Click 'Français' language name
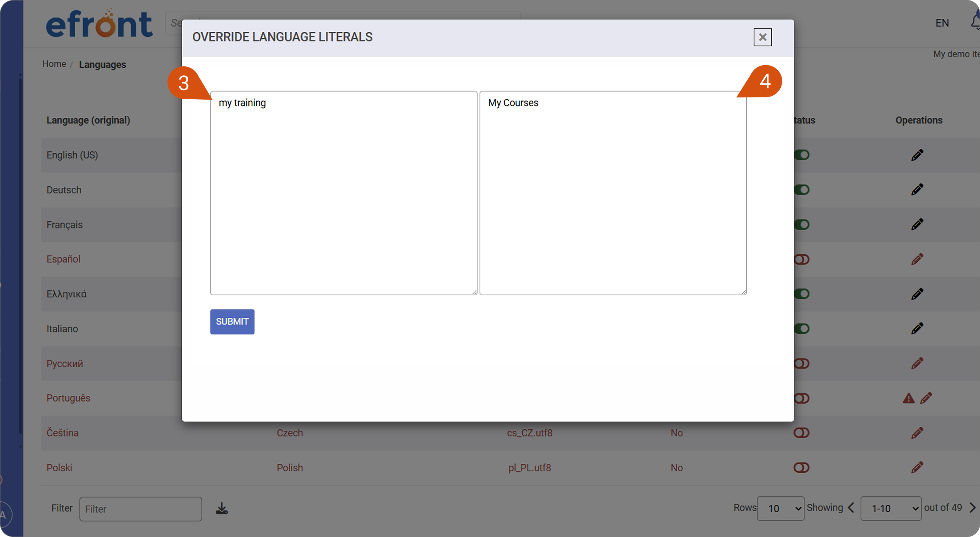Viewport: 980px width, 537px height. [65, 225]
